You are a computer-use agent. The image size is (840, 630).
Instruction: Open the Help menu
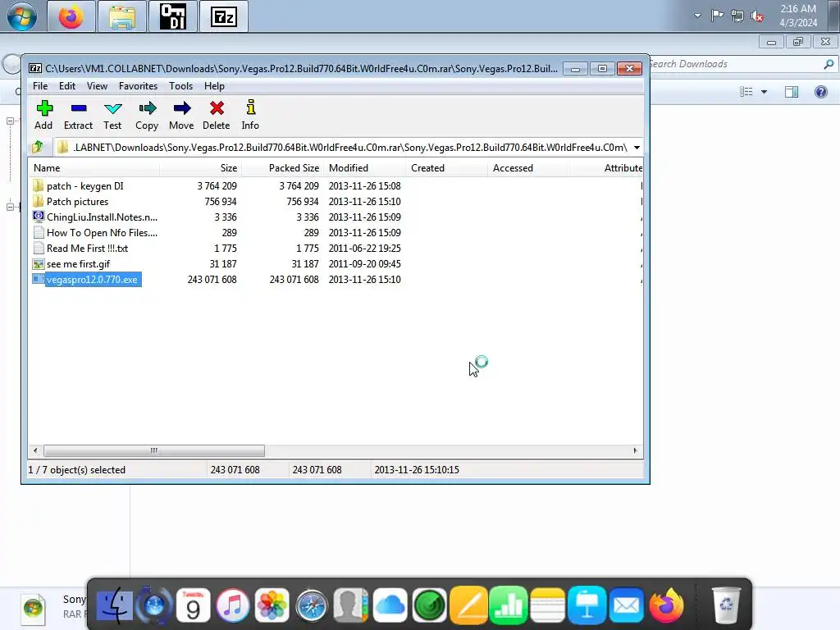tap(214, 85)
